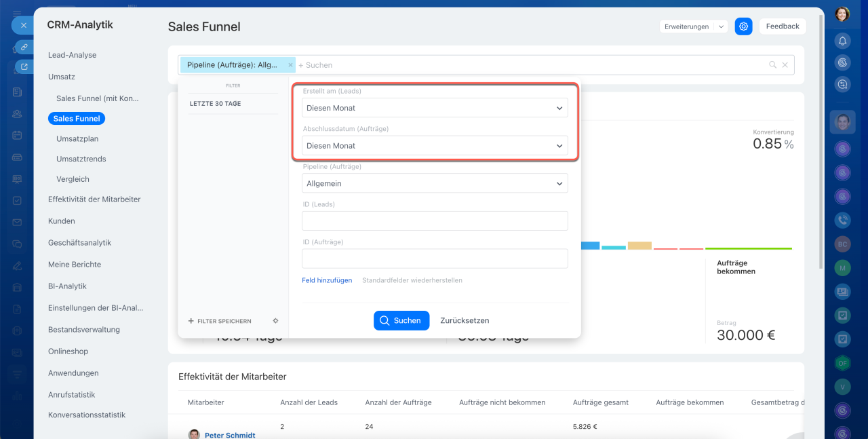Screen dimensions: 868x439
Task: Focus the ID (Aufträge) input field
Action: [435, 259]
